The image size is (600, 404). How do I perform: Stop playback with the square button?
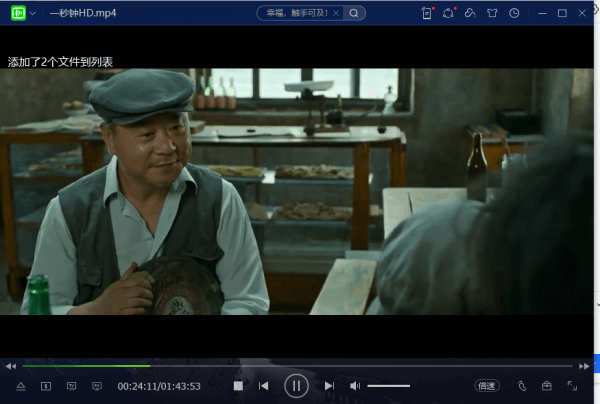pyautogui.click(x=238, y=386)
